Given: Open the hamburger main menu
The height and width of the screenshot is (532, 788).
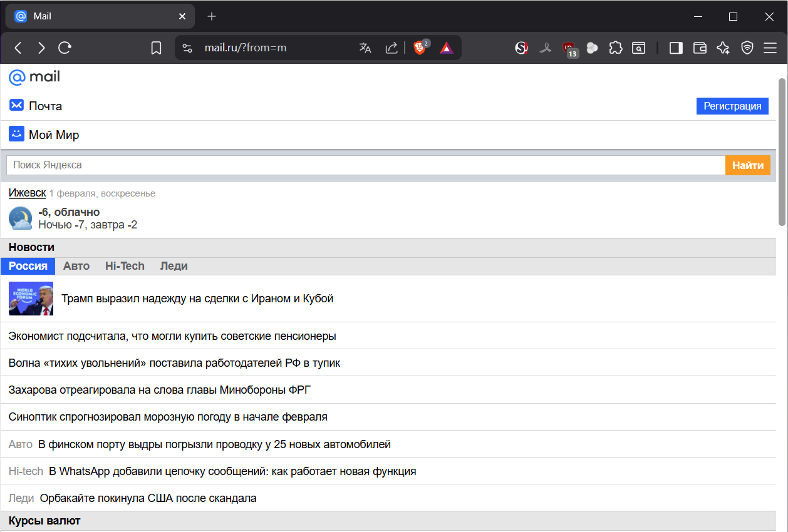Looking at the screenshot, I should pos(770,48).
